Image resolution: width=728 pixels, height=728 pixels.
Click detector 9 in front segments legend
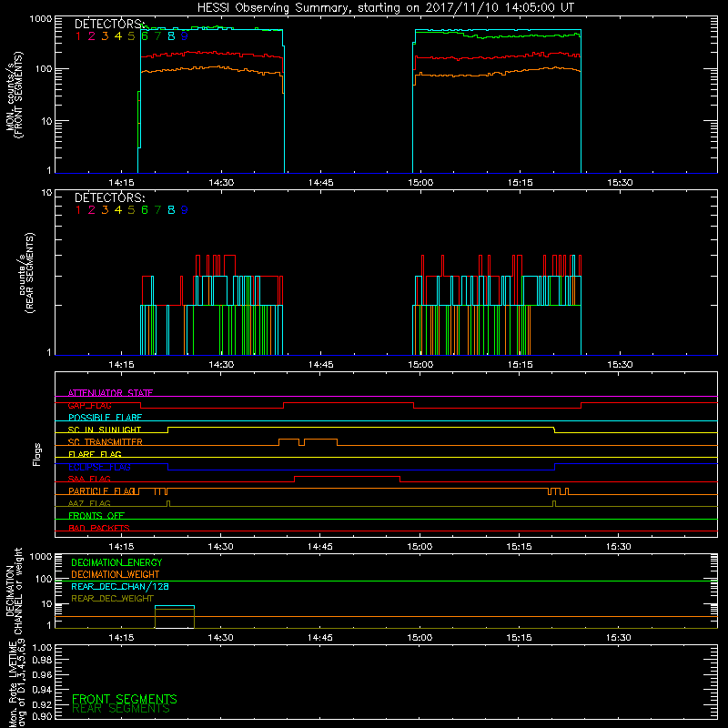[x=185, y=35]
